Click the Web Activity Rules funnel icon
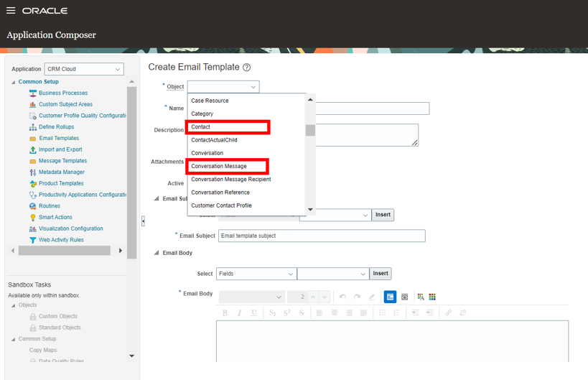The image size is (588, 380). click(x=33, y=240)
